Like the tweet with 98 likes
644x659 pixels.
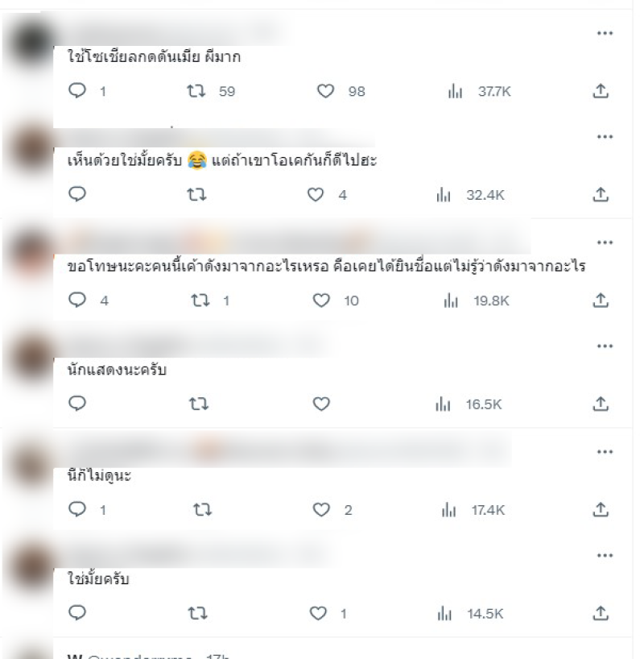(325, 91)
